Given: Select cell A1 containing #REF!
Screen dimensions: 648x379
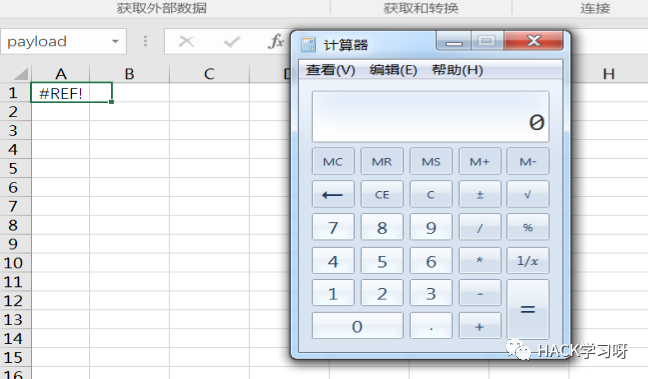Looking at the screenshot, I should [x=71, y=93].
